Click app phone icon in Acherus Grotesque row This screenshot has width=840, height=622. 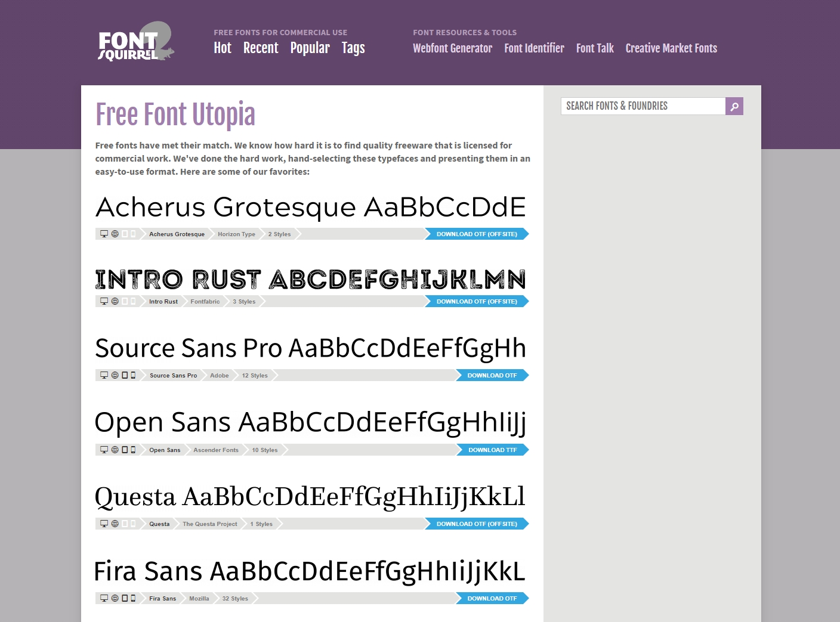(133, 234)
